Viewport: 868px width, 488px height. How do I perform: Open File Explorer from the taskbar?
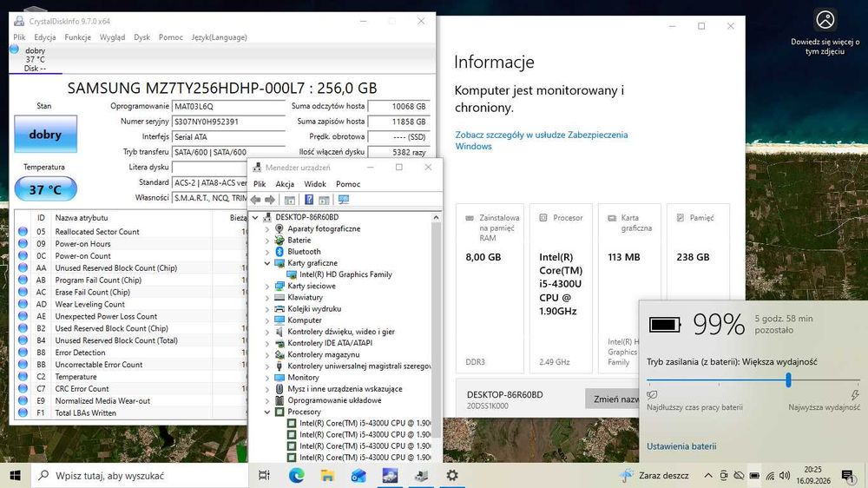coord(327,475)
